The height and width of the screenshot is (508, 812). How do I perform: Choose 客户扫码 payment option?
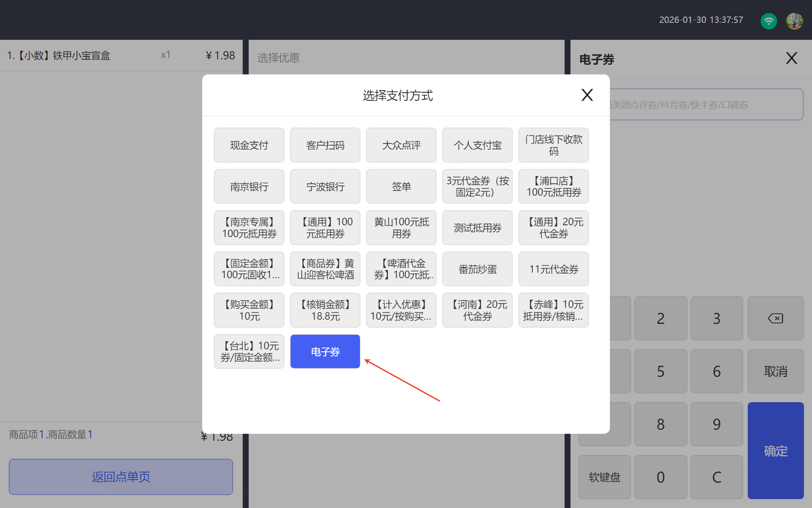[x=325, y=145]
